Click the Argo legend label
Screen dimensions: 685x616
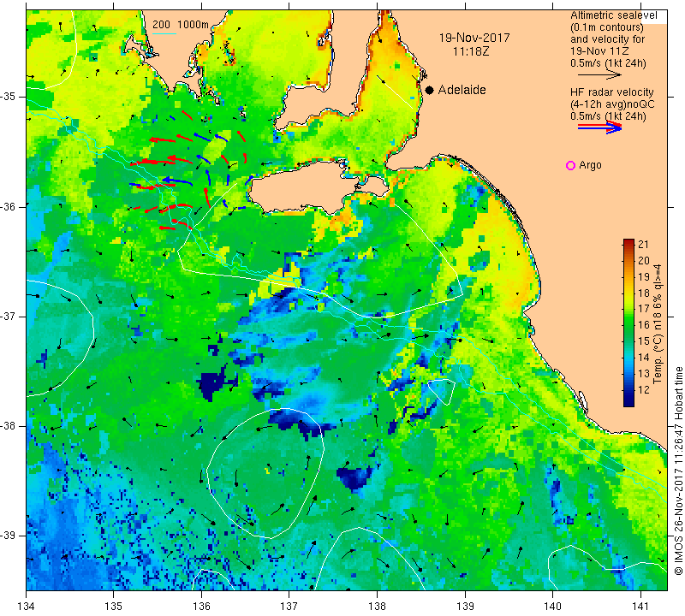(590, 165)
